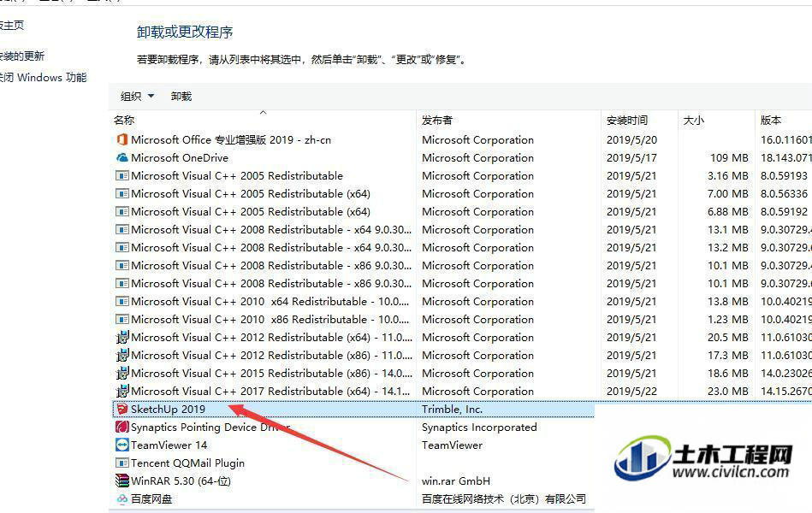The image size is (812, 513).
Task: Select the Microsoft OneDrive entry
Action: (180, 157)
